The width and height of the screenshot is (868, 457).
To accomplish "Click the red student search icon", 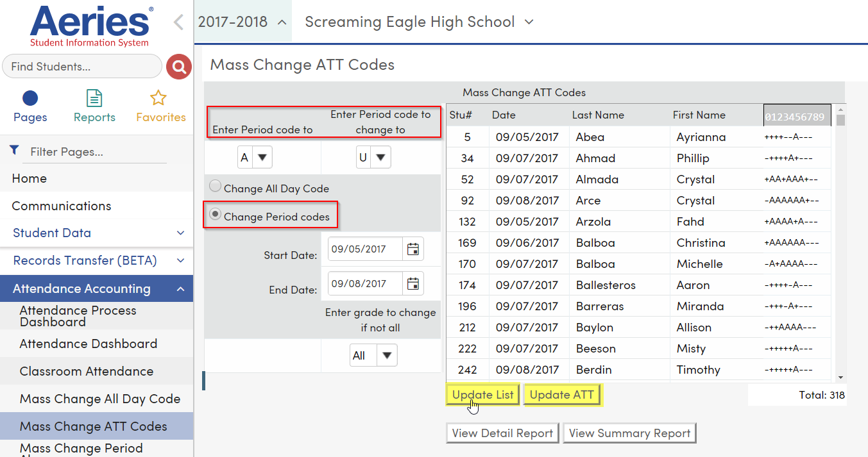I will tap(178, 66).
